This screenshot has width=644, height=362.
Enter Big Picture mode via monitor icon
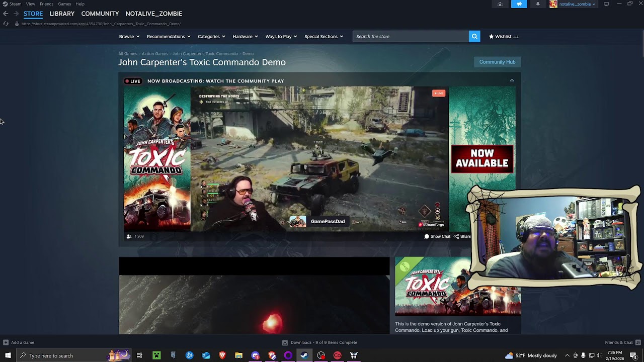coord(606,4)
